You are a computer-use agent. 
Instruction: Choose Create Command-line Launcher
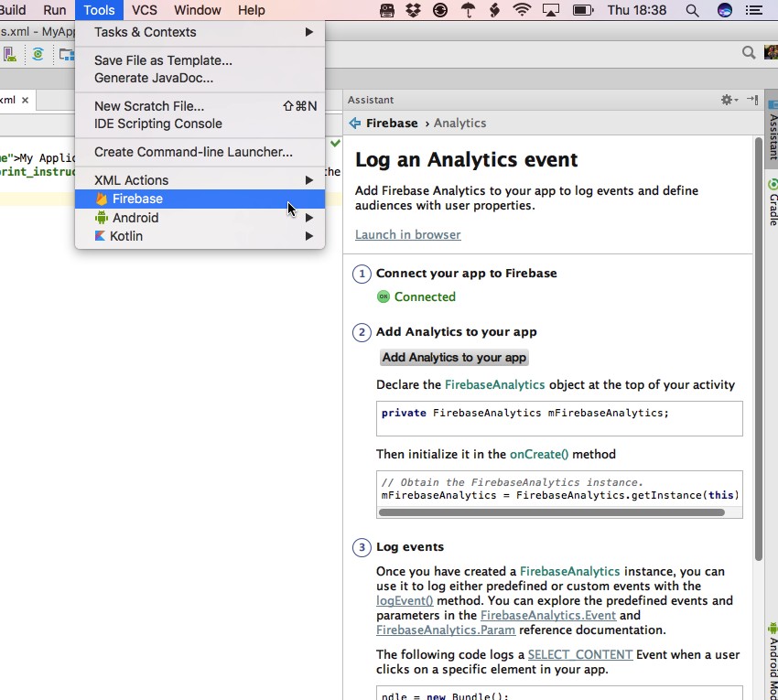pyautogui.click(x=200, y=152)
